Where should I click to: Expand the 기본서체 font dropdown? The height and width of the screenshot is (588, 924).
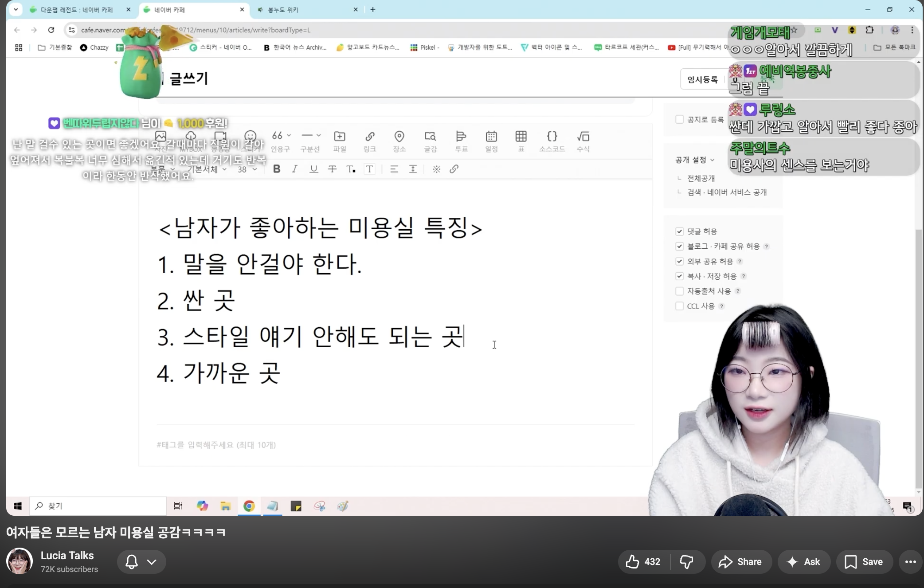tap(207, 169)
